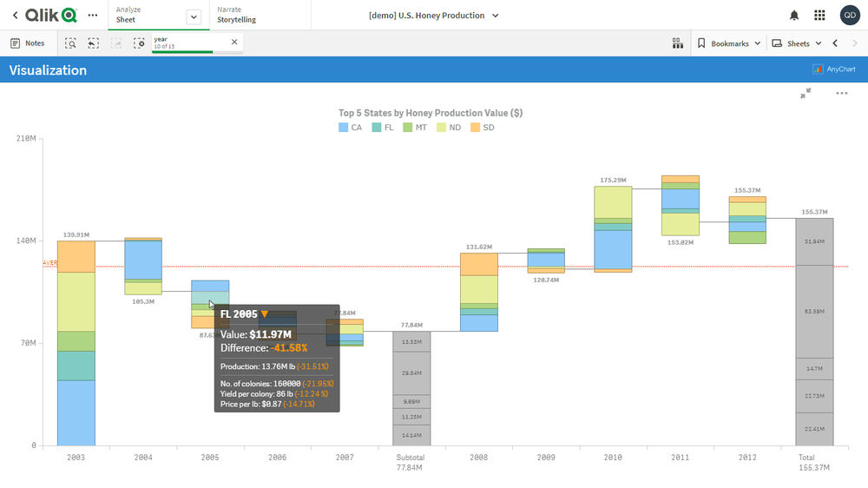Toggle ND series in legend
This screenshot has height=488, width=868.
click(x=449, y=128)
